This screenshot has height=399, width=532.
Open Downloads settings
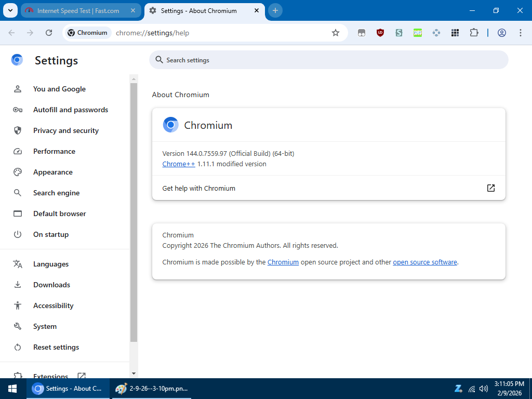tap(51, 285)
